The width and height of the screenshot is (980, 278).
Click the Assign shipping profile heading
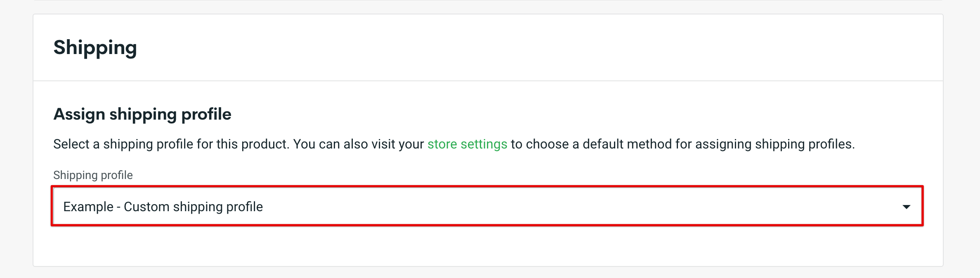pos(142,114)
